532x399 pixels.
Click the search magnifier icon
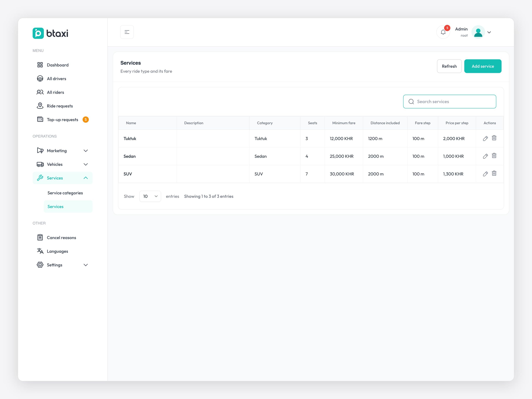tap(411, 101)
